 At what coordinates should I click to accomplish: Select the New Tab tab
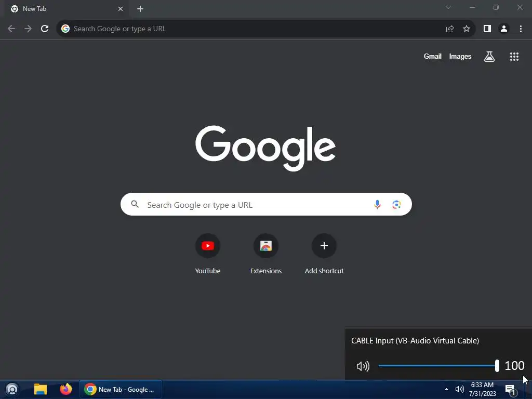point(67,9)
